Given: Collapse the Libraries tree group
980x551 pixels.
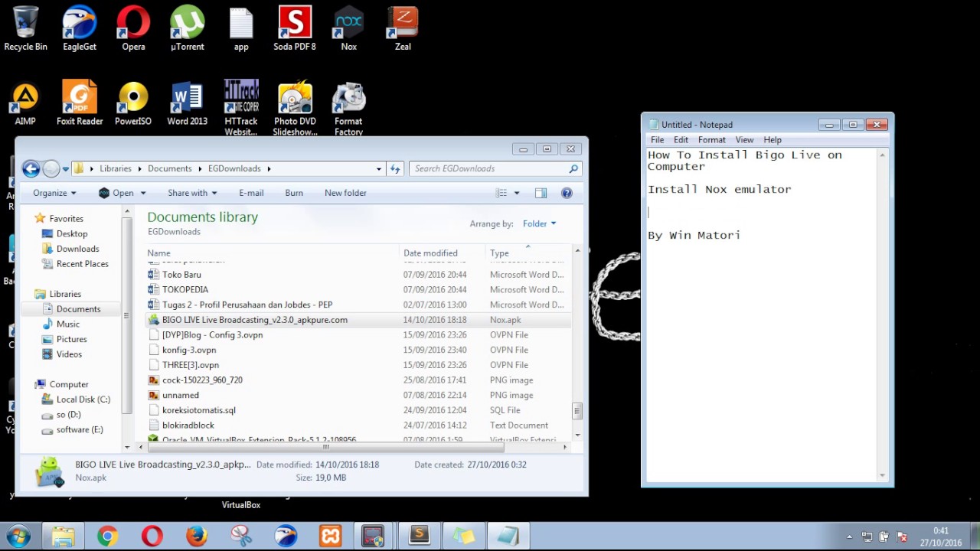Looking at the screenshot, I should coord(28,294).
